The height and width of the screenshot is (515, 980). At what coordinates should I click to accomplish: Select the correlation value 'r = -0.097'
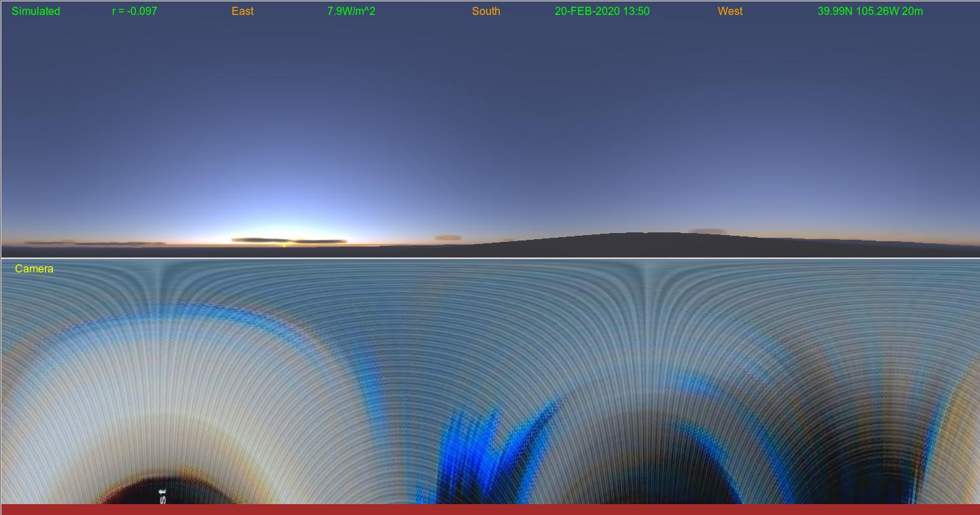[134, 12]
